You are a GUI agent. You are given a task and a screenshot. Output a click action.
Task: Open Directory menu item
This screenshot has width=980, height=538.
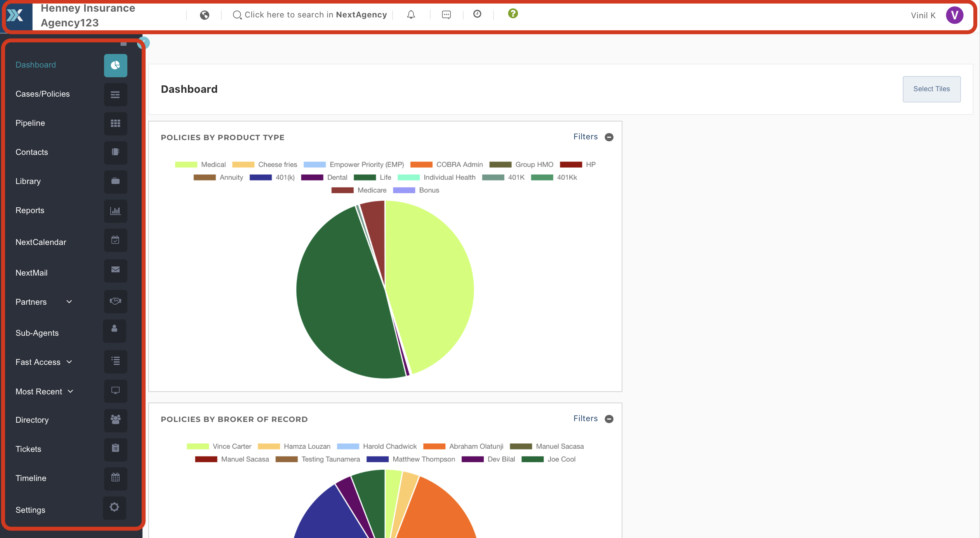point(32,420)
